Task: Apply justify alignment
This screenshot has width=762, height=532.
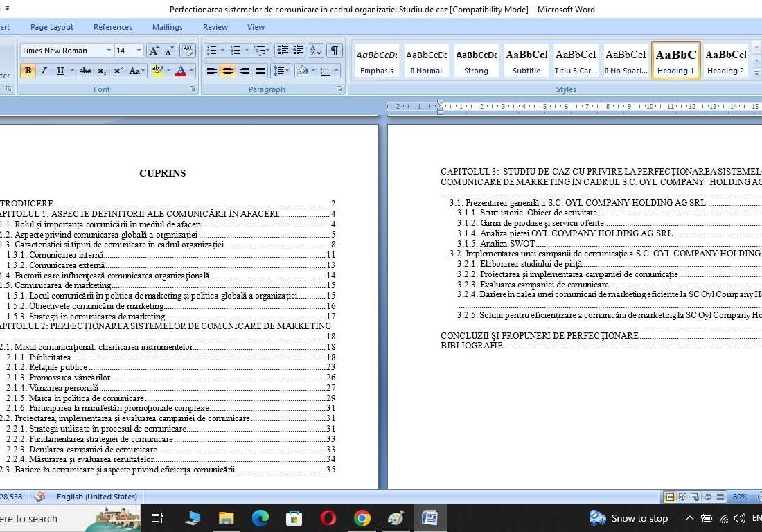Action: [260, 71]
